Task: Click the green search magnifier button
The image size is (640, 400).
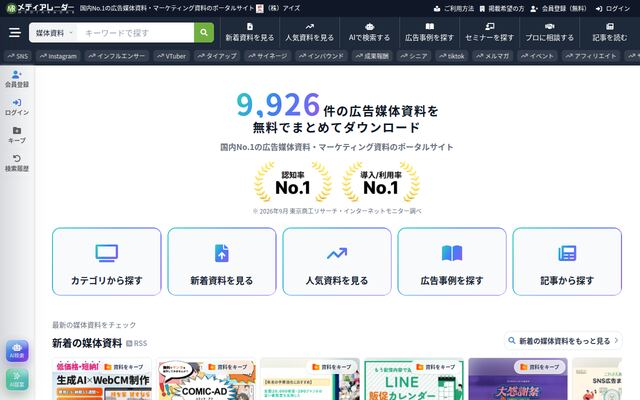Action: coord(204,32)
